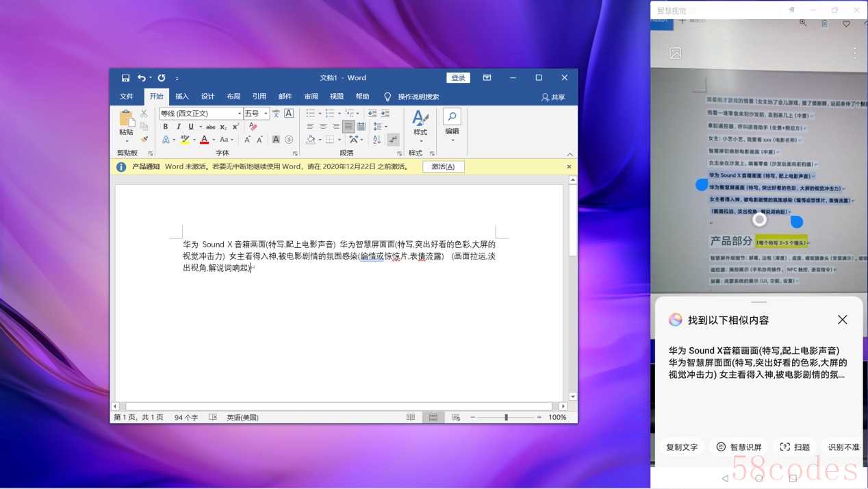Click the Format Painter brush icon
The width and height of the screenshot is (868, 489).
(x=144, y=139)
